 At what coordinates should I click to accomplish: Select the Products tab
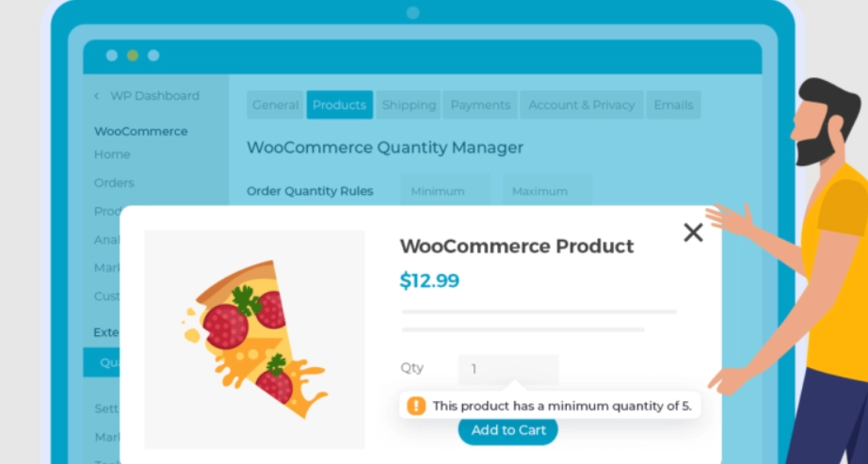[339, 105]
